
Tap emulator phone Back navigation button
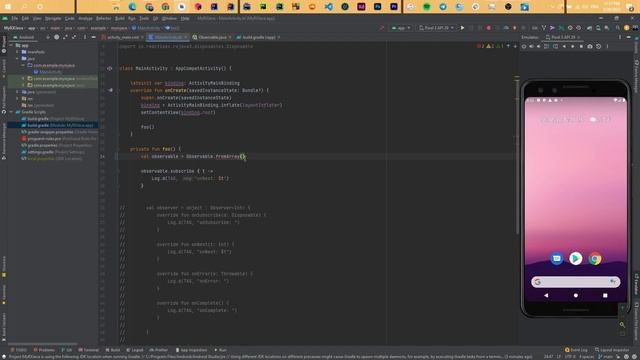[546, 295]
